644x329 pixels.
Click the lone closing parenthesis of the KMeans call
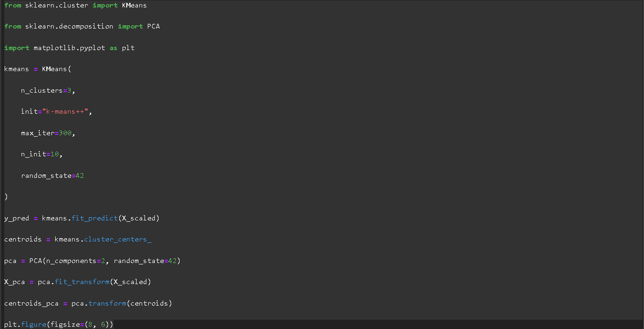click(x=6, y=197)
